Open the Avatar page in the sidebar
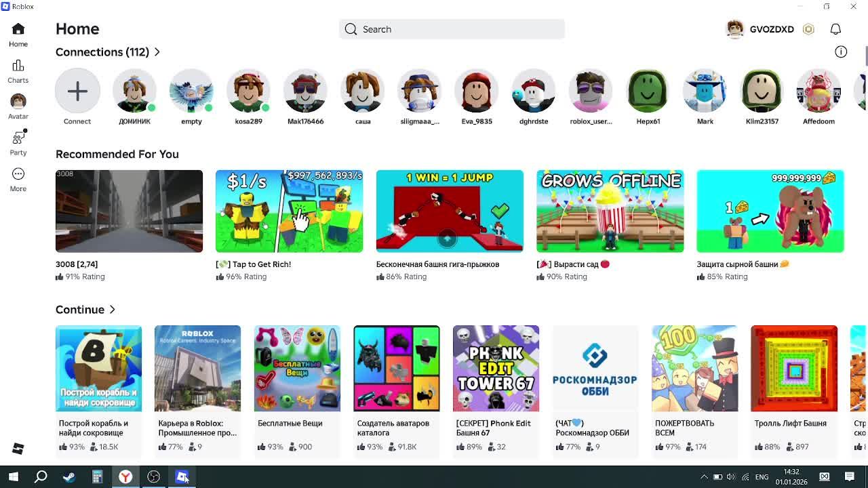The width and height of the screenshot is (868, 488). point(18,107)
